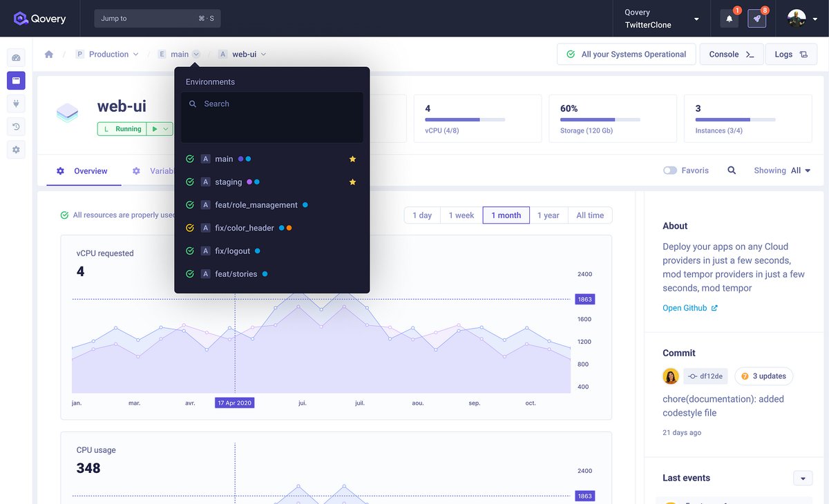Click the Qovery logo

point(40,19)
